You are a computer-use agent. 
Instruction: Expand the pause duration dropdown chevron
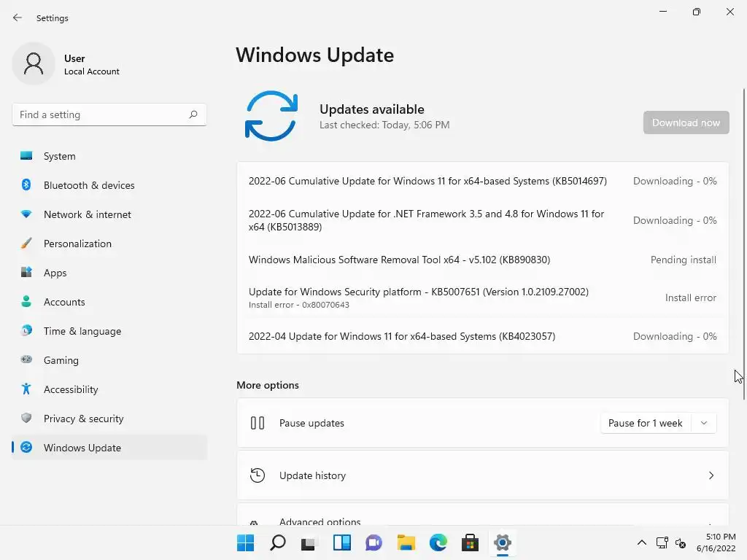click(x=704, y=423)
